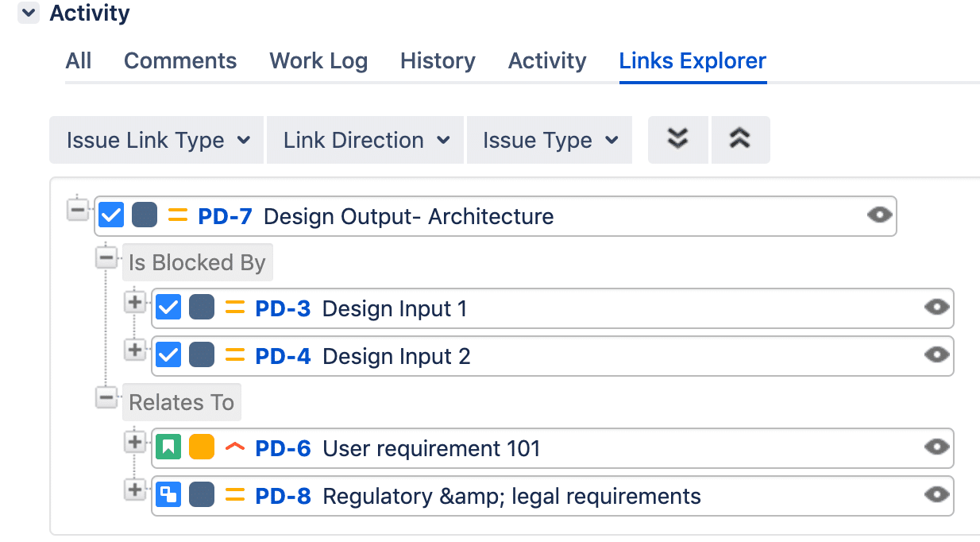Expand the PD-4 tree node plus icon
The width and height of the screenshot is (980, 542).
[x=135, y=350]
